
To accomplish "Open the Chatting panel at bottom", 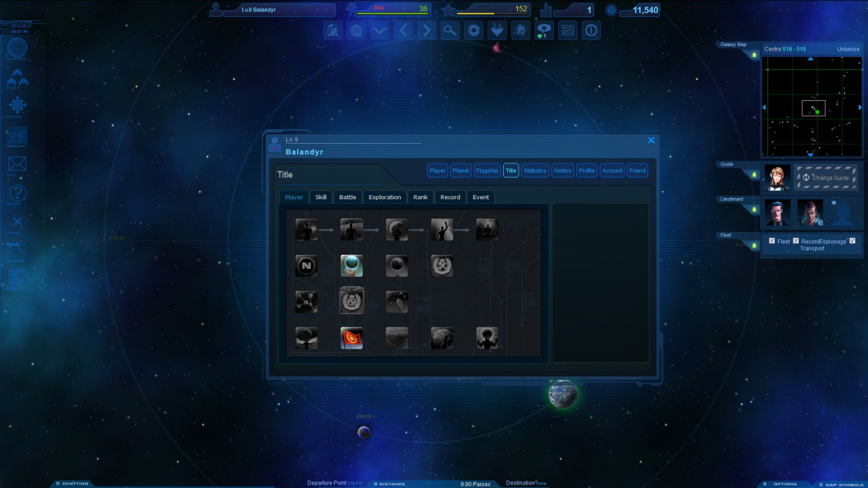I will [72, 484].
